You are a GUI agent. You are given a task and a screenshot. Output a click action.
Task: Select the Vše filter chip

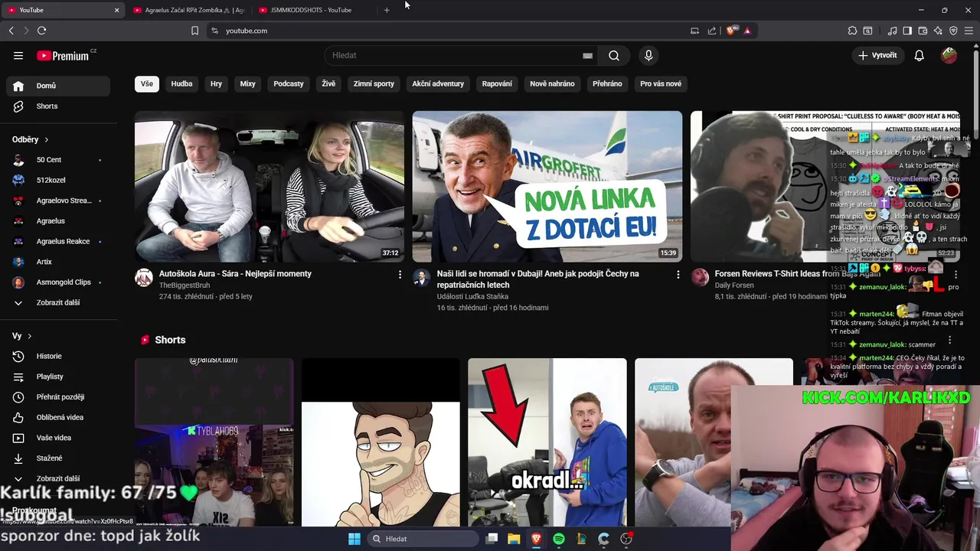coord(146,83)
